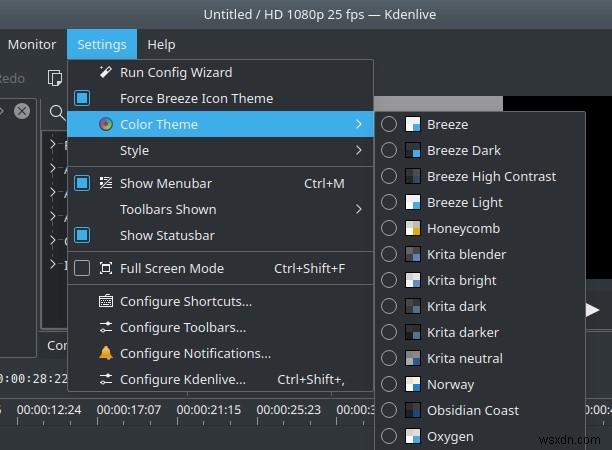Enable the Full Screen Mode checkbox
This screenshot has width=612, height=450.
(x=82, y=268)
